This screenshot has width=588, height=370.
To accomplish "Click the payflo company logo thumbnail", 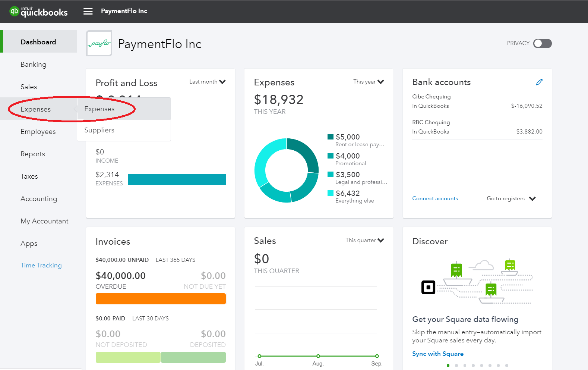I will (x=99, y=43).
